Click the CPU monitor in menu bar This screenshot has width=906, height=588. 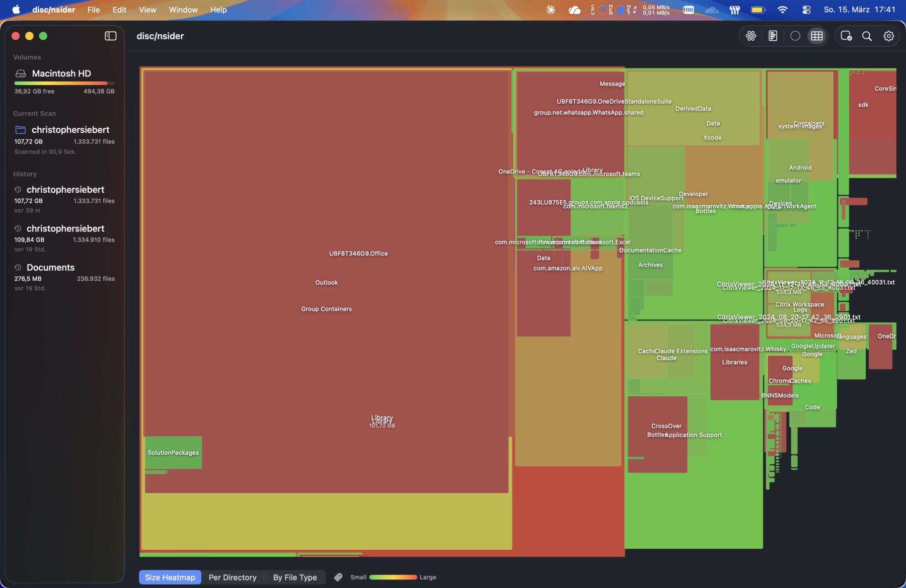(x=598, y=10)
